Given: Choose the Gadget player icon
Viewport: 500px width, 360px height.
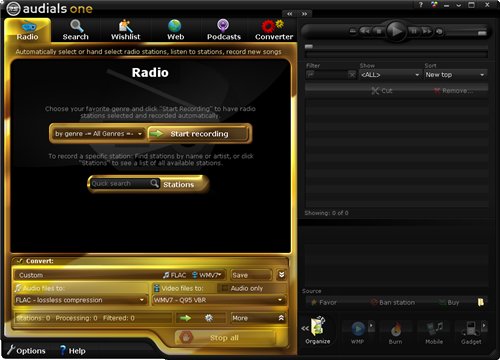Looking at the screenshot, I should pyautogui.click(x=471, y=332).
